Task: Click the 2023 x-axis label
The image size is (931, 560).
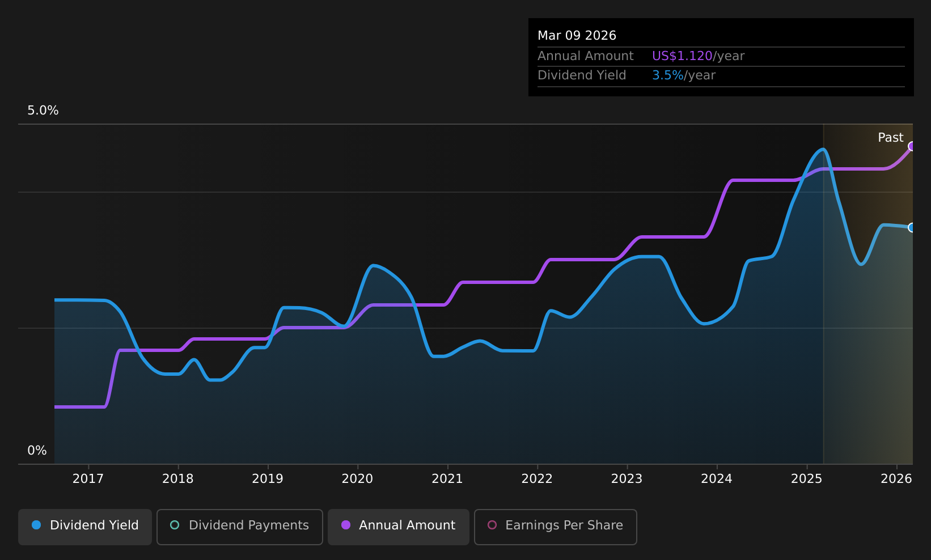Action: click(x=627, y=479)
